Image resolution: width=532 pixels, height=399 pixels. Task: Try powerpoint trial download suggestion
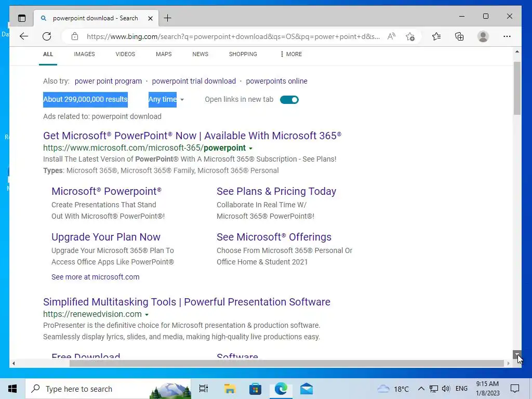[194, 81]
